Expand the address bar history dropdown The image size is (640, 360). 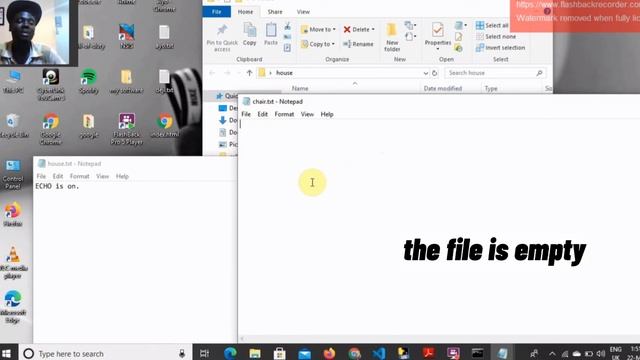point(425,73)
